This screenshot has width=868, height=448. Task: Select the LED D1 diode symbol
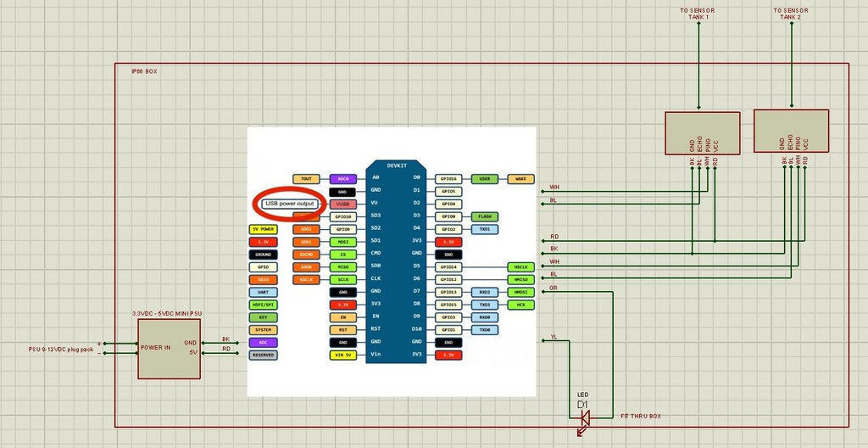pos(584,417)
